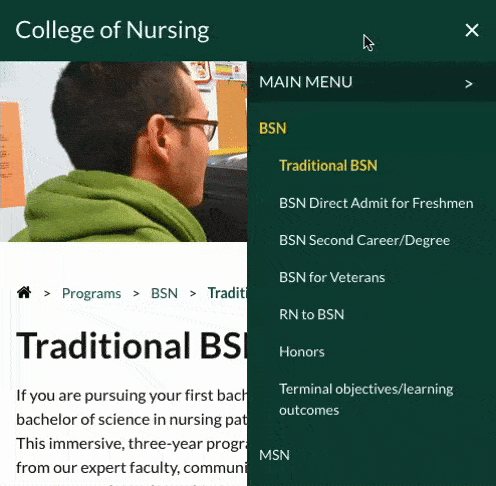Click College of Nursing site title
The image size is (496, 486).
coord(112,31)
